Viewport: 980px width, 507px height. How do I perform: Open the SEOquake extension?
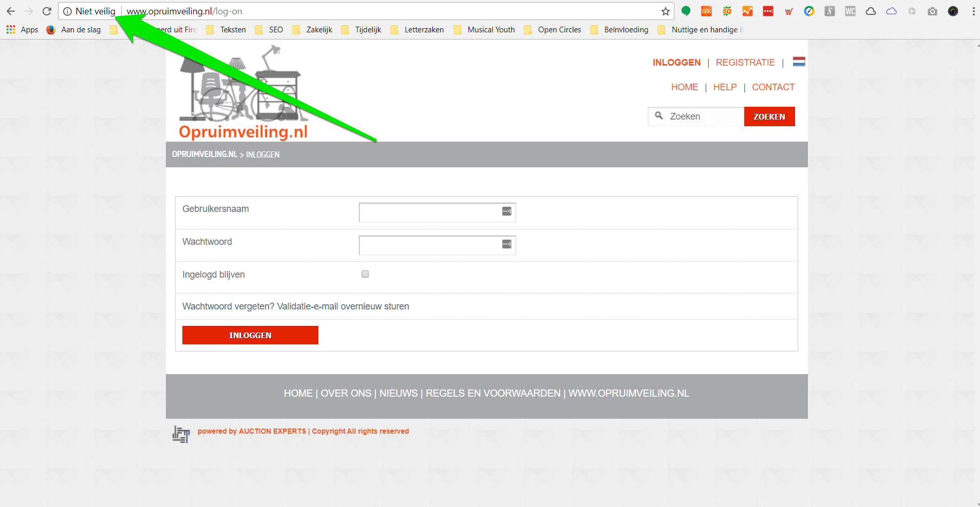pos(727,11)
